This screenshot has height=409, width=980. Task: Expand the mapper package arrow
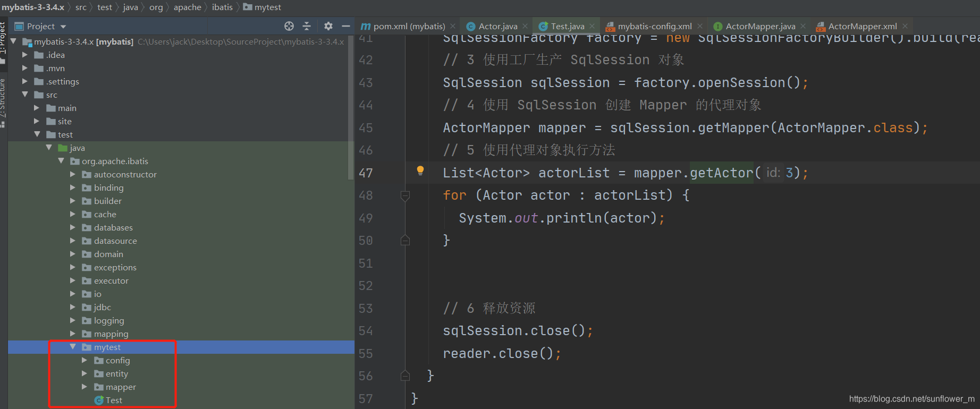click(85, 387)
